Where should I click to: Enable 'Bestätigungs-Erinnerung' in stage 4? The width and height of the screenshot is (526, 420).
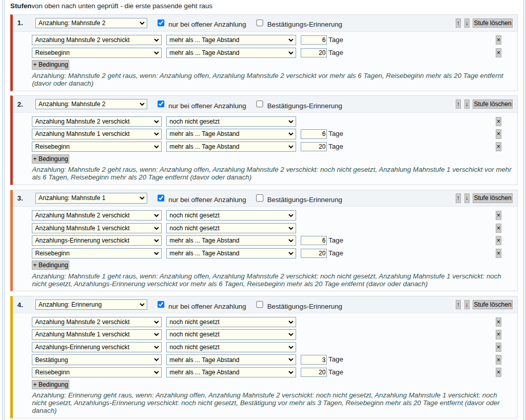(260, 304)
